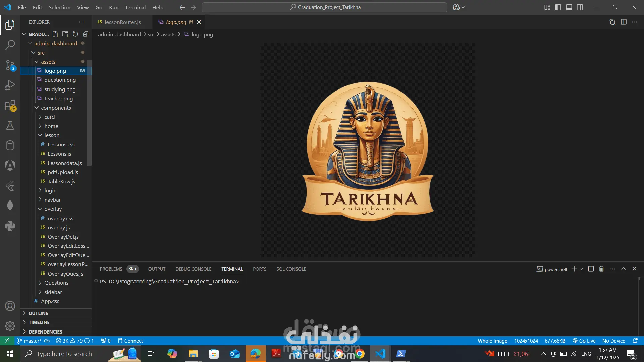Customize the editor layout
Viewport: 644px width, 362px height.
547,7
